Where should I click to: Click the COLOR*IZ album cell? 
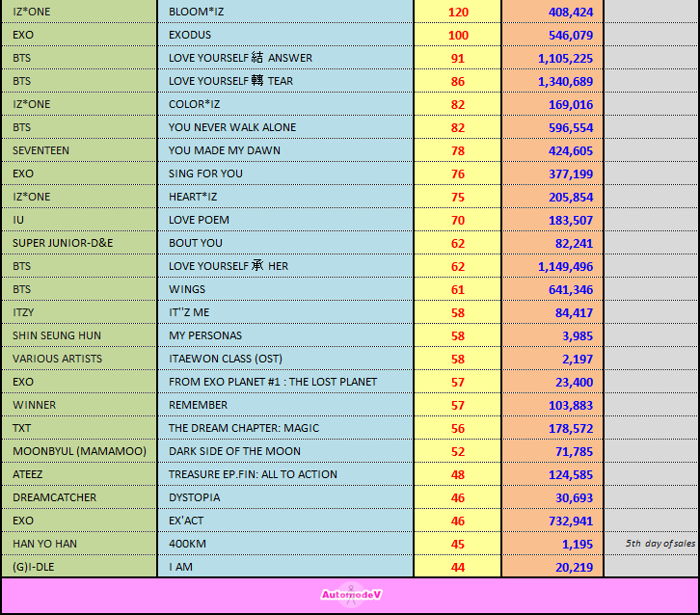[285, 104]
